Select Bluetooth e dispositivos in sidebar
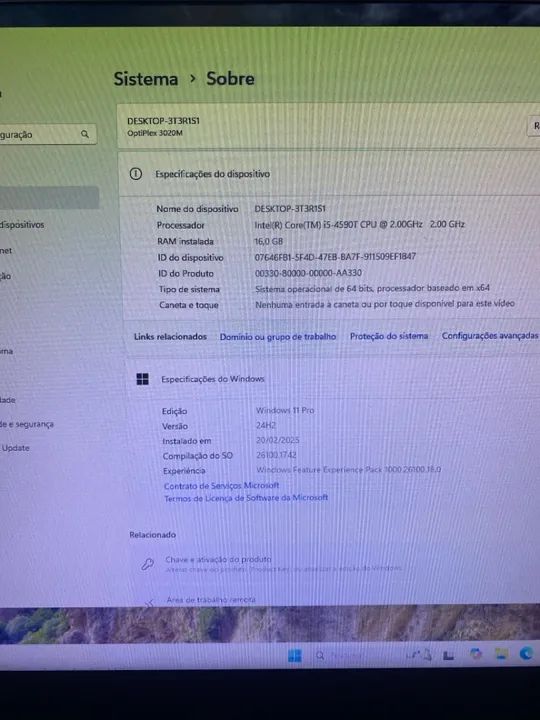Screen dimensions: 540x720 tap(22, 225)
